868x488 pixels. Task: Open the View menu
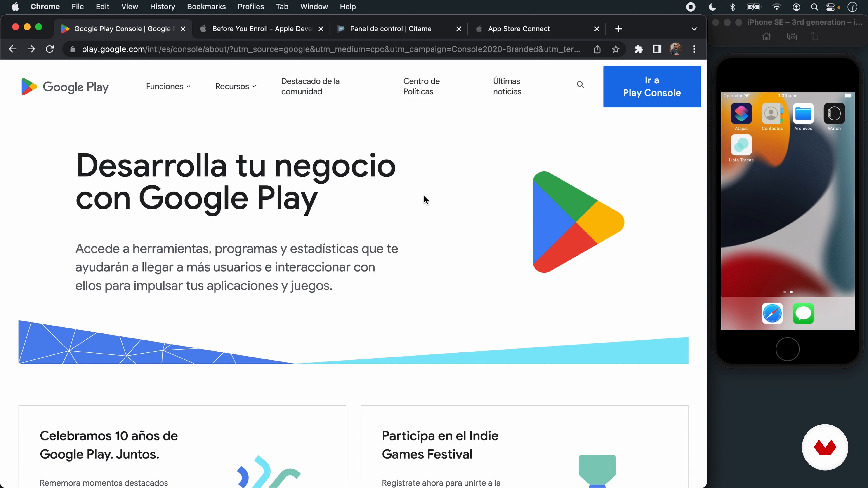129,7
